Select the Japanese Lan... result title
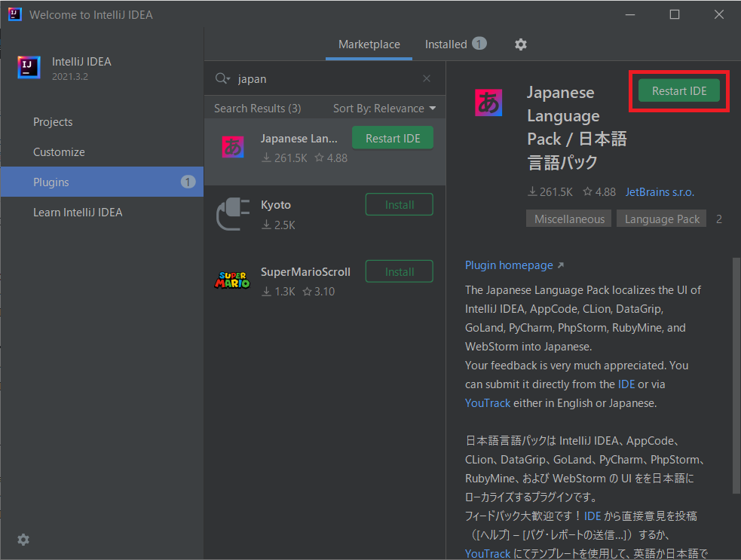The height and width of the screenshot is (560, 741). pos(299,139)
